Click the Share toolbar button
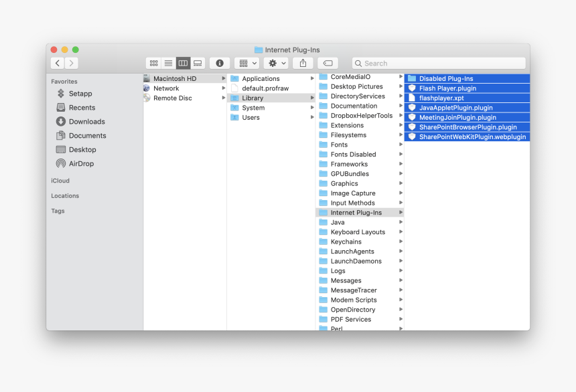 pos(303,63)
